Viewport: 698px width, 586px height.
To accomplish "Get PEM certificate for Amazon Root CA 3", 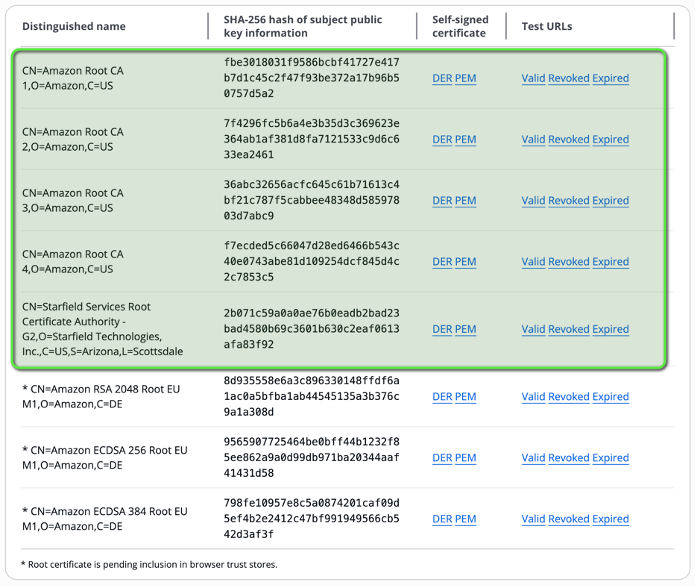I will click(x=467, y=201).
